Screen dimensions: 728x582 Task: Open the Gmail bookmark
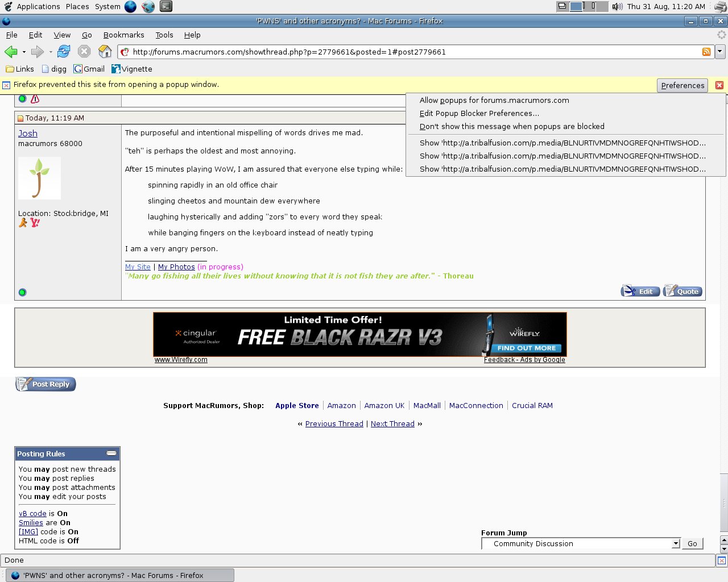click(89, 69)
